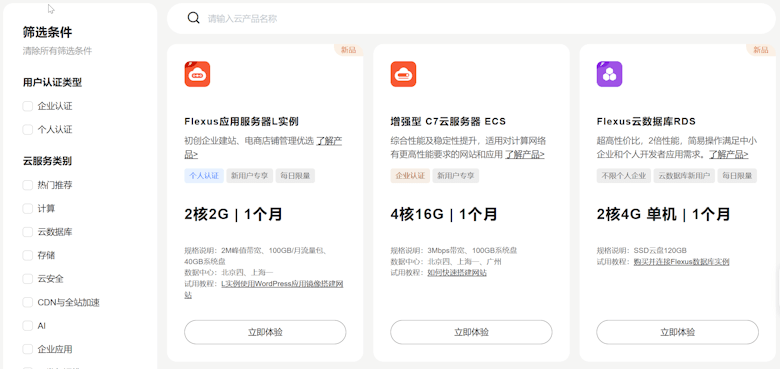Click the Flexus应用服务器L实例 title
The width and height of the screenshot is (780, 369).
[241, 121]
